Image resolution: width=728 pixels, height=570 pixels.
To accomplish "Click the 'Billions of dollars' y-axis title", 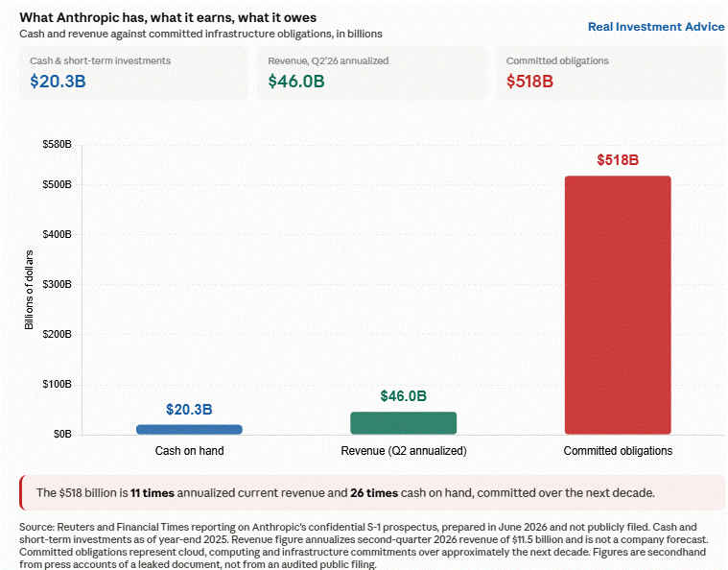I will [x=29, y=290].
